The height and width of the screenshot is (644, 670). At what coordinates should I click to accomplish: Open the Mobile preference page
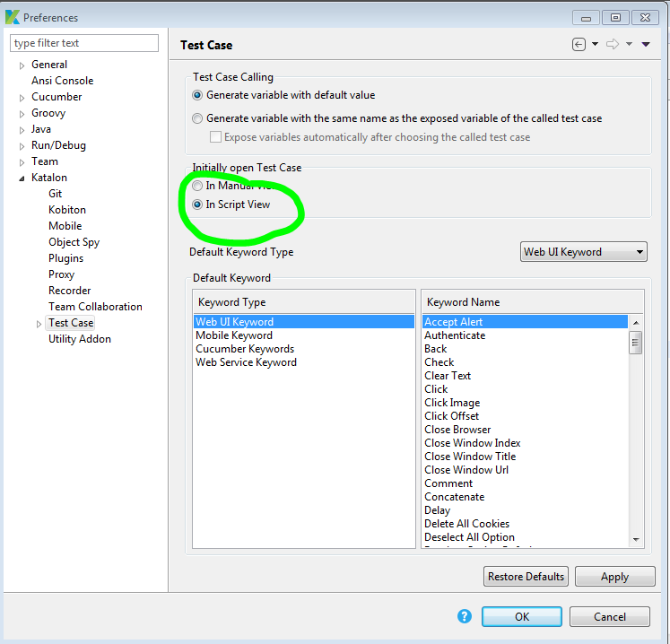[x=65, y=226]
